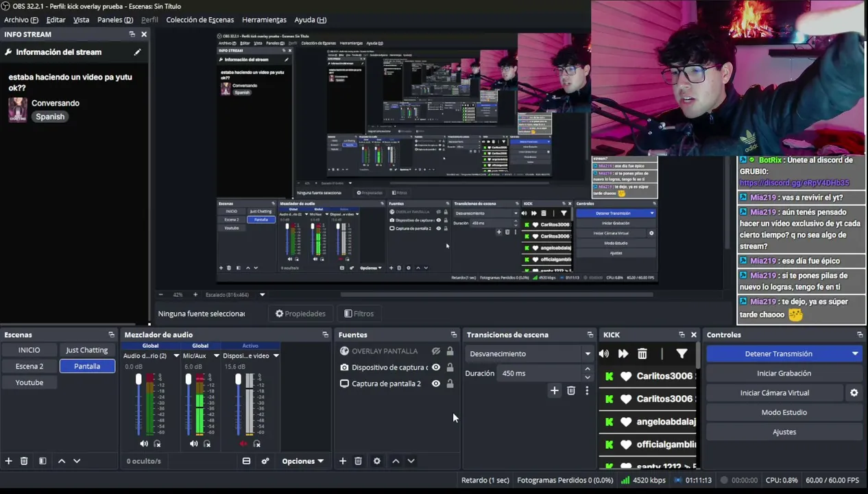Open Ajustes from Controles
This screenshot has height=494, width=868.
click(x=784, y=432)
